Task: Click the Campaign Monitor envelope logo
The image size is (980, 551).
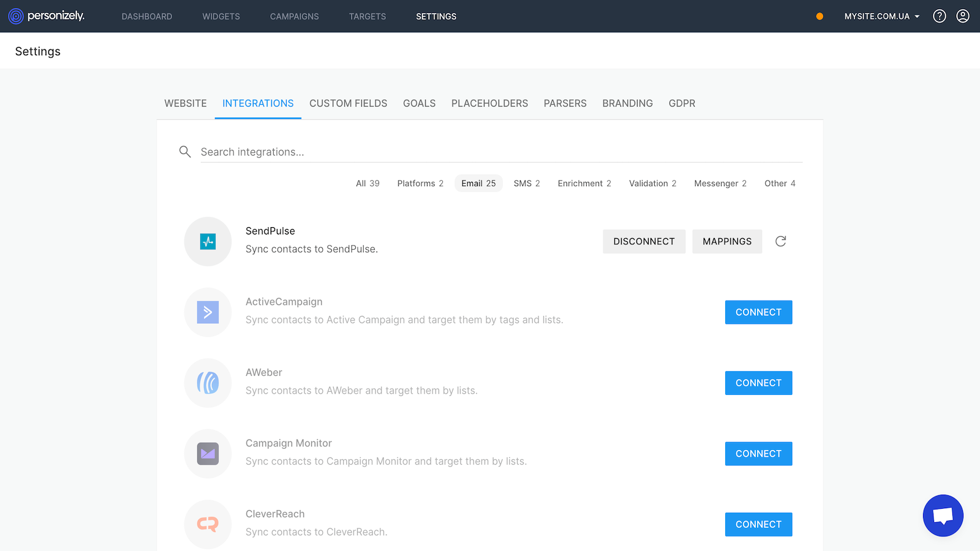Action: coord(208,454)
